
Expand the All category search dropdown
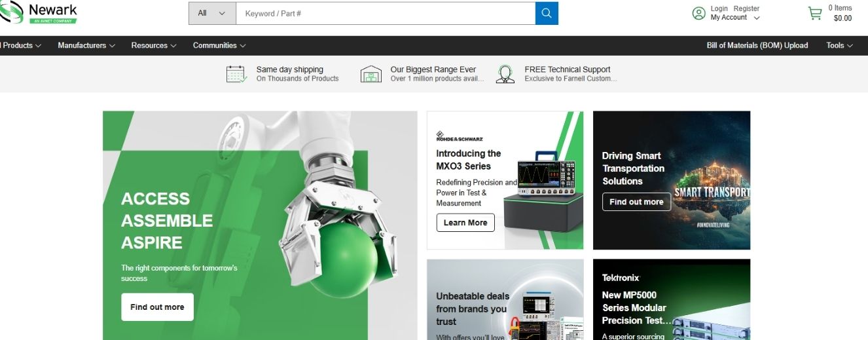[212, 13]
